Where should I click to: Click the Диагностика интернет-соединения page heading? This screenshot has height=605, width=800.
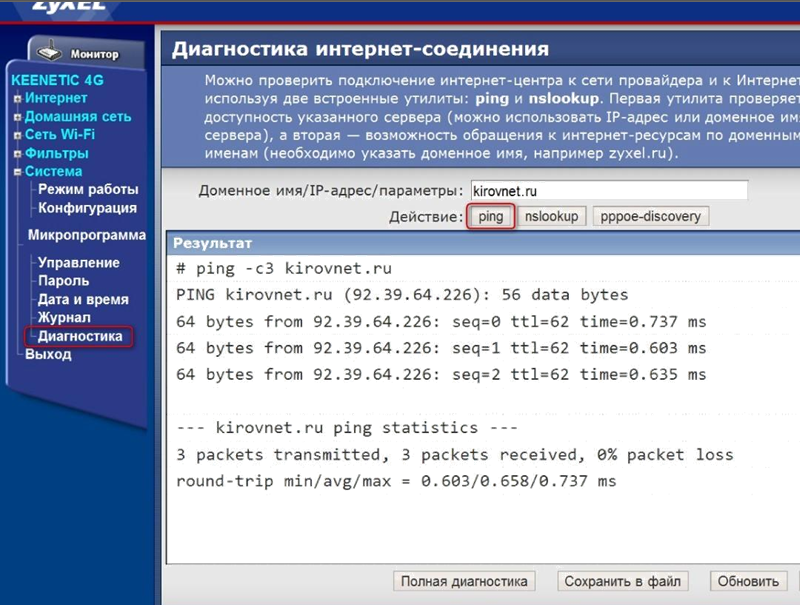point(360,49)
